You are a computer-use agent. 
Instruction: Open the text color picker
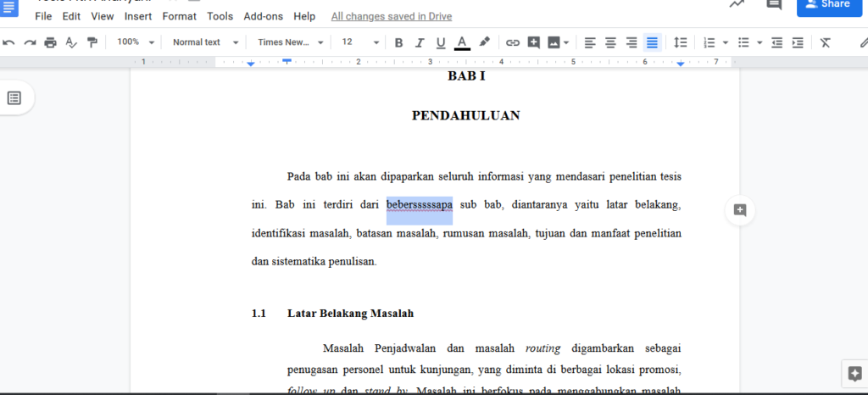pyautogui.click(x=462, y=42)
